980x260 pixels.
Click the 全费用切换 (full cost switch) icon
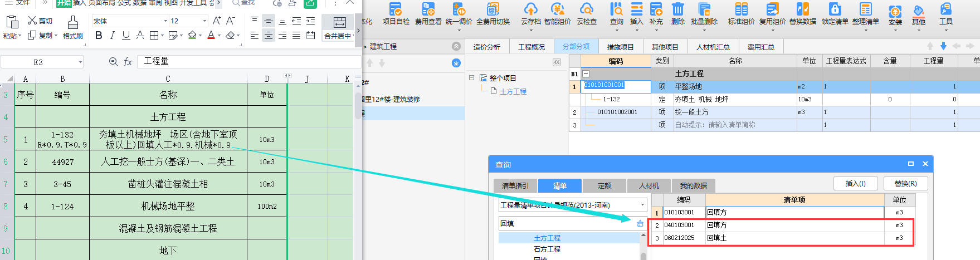493,9
